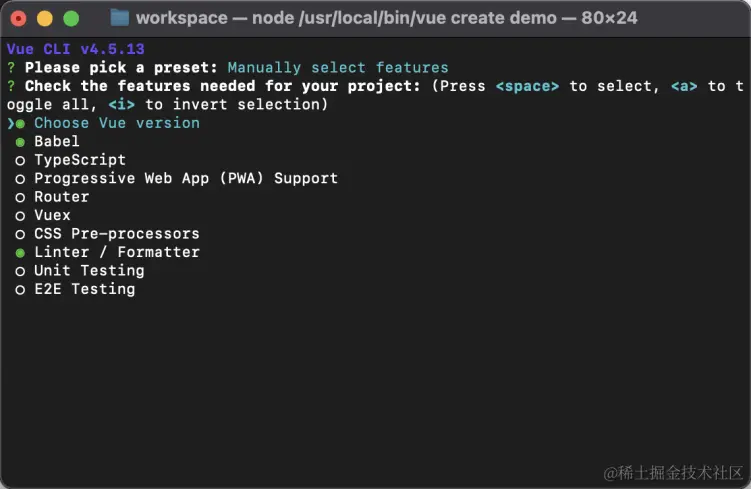The image size is (751, 489).
Task: Enable the E2E Testing checkbox
Action: [20, 290]
